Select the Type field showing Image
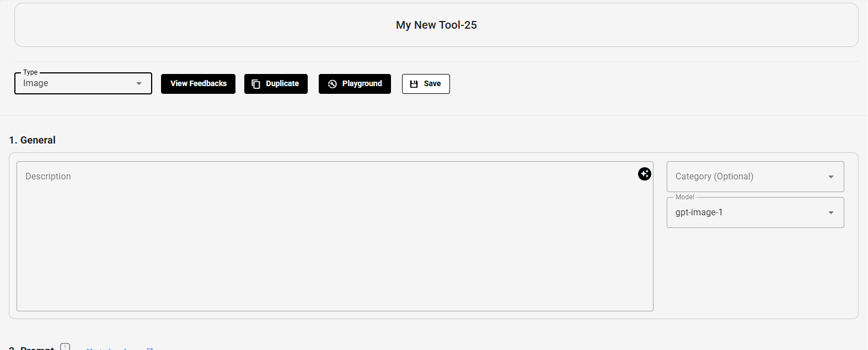Screen dimensions: 868x350 click(x=77, y=83)
